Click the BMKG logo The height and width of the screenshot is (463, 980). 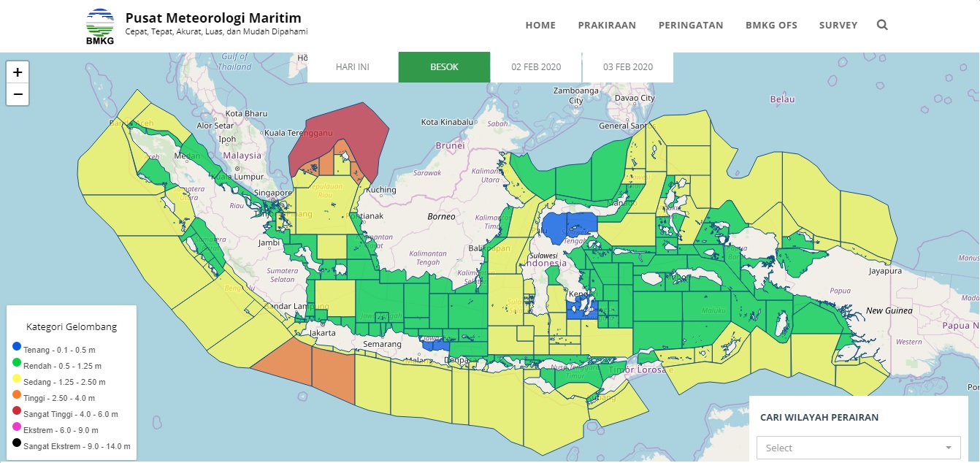click(99, 27)
